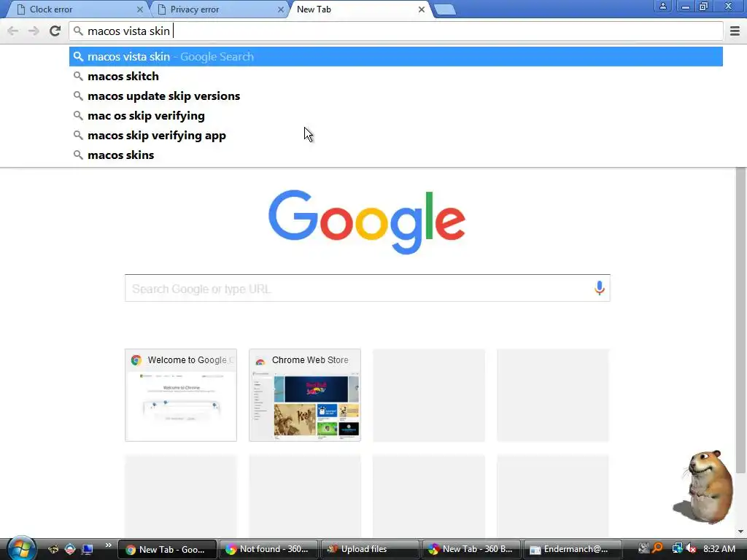This screenshot has width=747, height=560.
Task: Open the 'Upload files' taskbar window
Action: click(370, 549)
